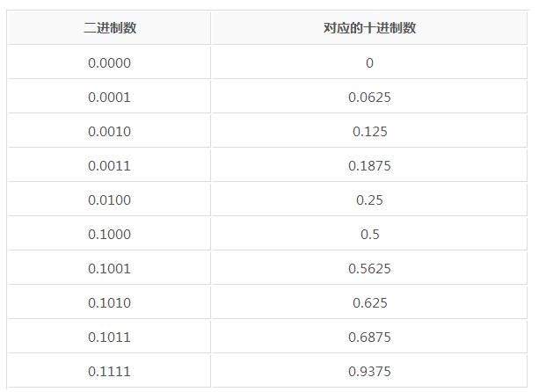Select the decimal cell 0.5625

tap(369, 268)
